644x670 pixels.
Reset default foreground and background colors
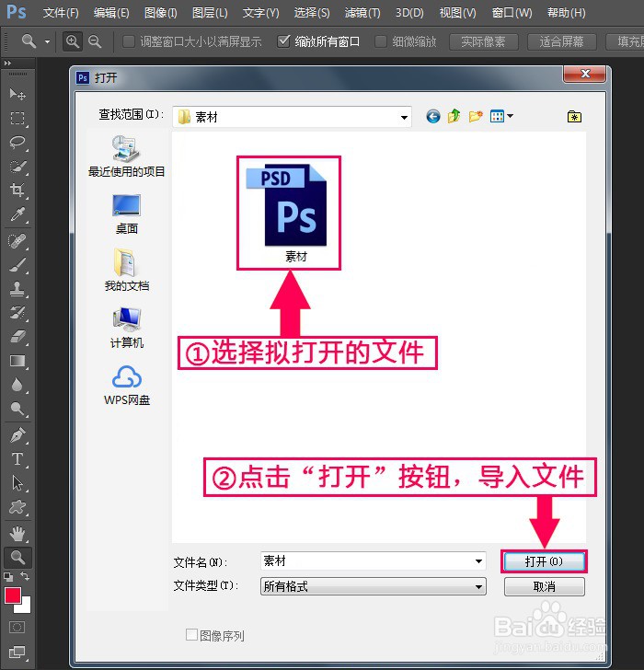tap(8, 577)
